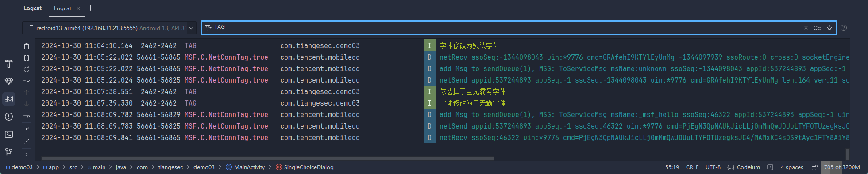Open the Git version control tool window
This screenshot has height=174, width=868.
coord(9,152)
